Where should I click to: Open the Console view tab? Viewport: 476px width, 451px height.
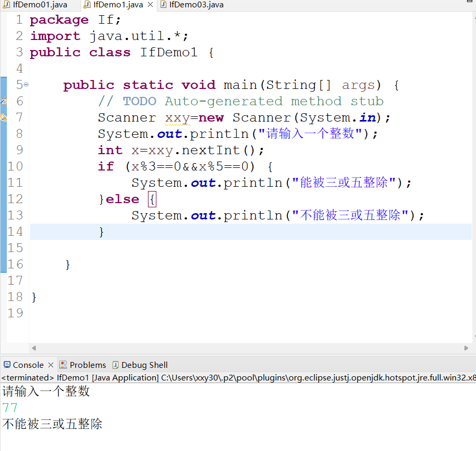tap(28, 365)
